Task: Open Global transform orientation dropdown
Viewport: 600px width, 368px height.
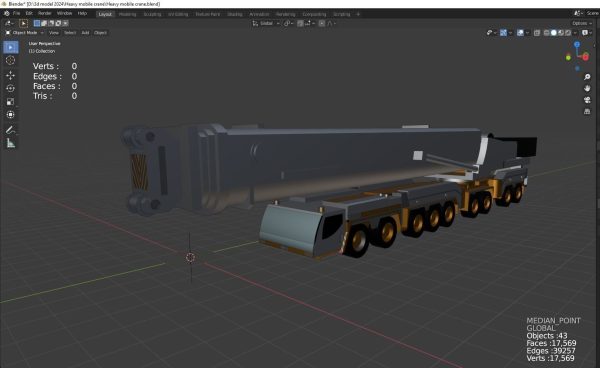Action: (x=266, y=23)
